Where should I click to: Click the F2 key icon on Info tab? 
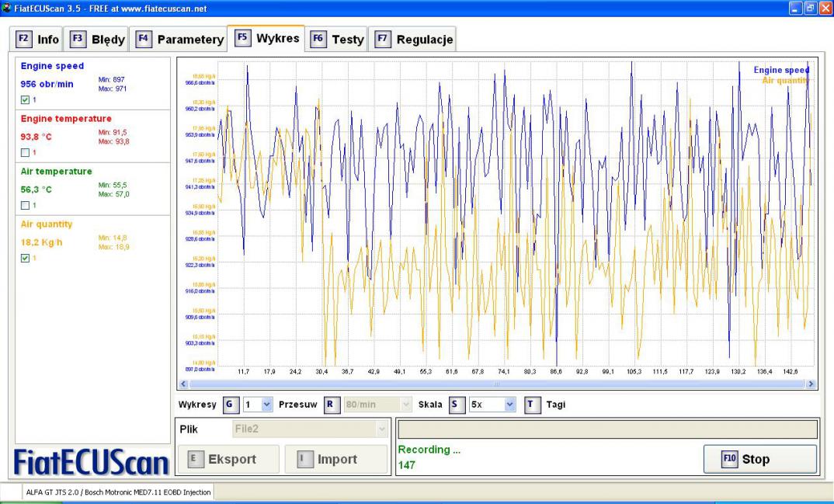pos(24,39)
